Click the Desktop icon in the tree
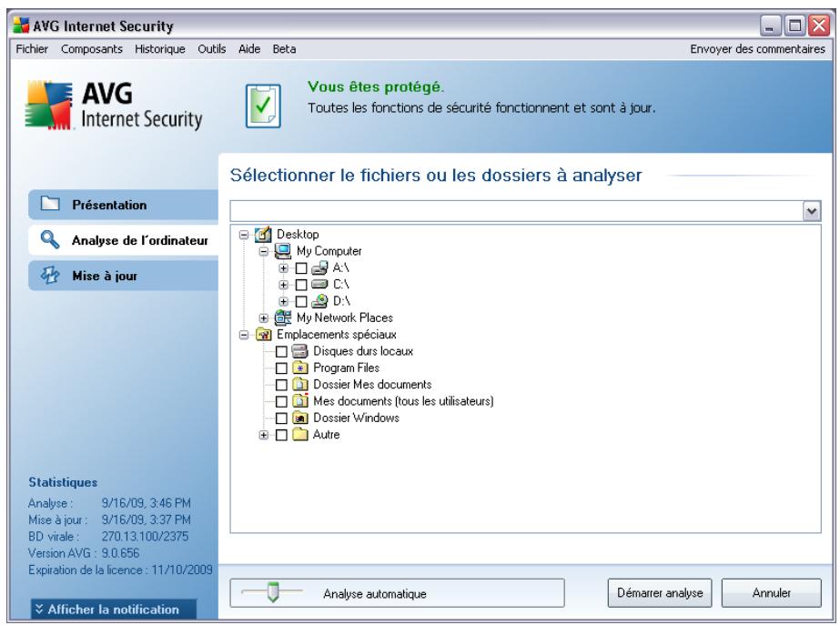 pyautogui.click(x=263, y=234)
